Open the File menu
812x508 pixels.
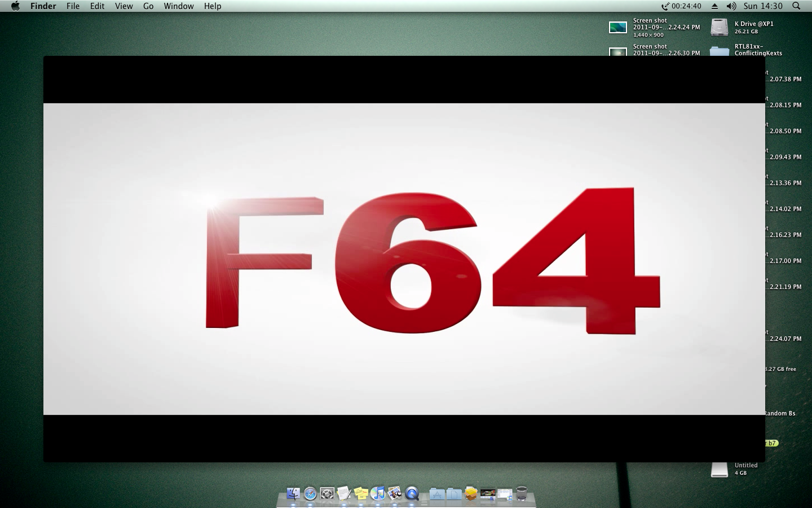click(x=73, y=6)
